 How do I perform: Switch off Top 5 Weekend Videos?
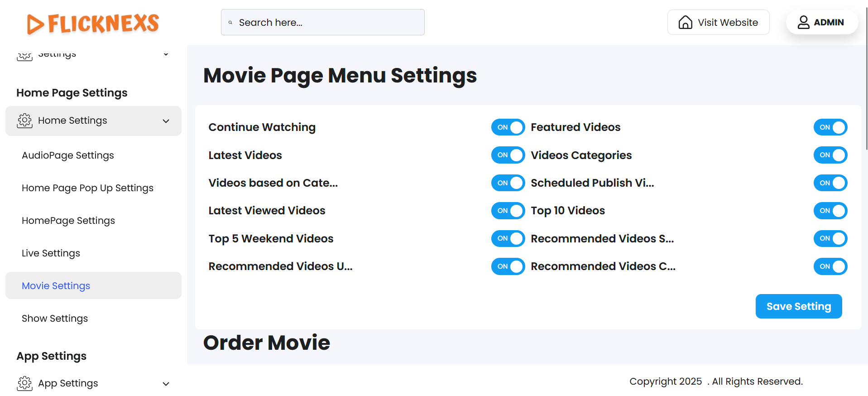coord(508,238)
